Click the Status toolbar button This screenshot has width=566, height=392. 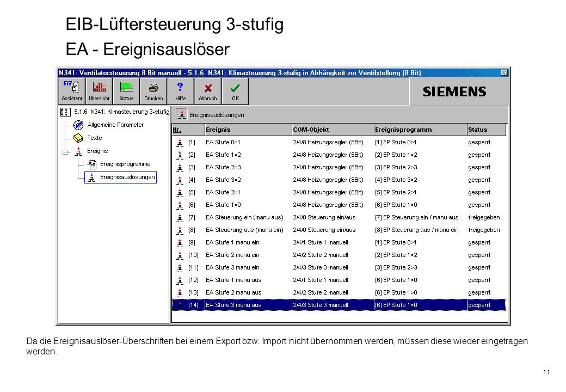point(126,91)
